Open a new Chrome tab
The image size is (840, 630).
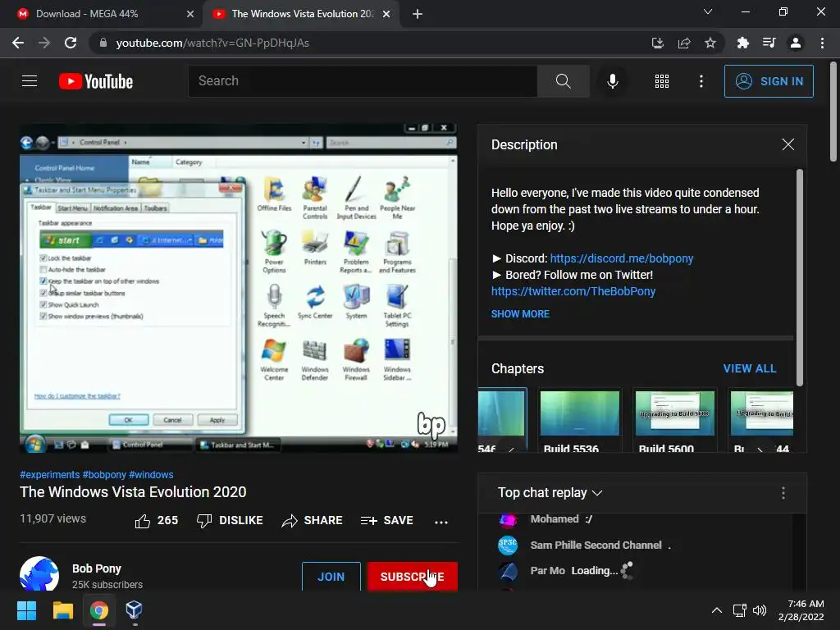click(x=418, y=14)
